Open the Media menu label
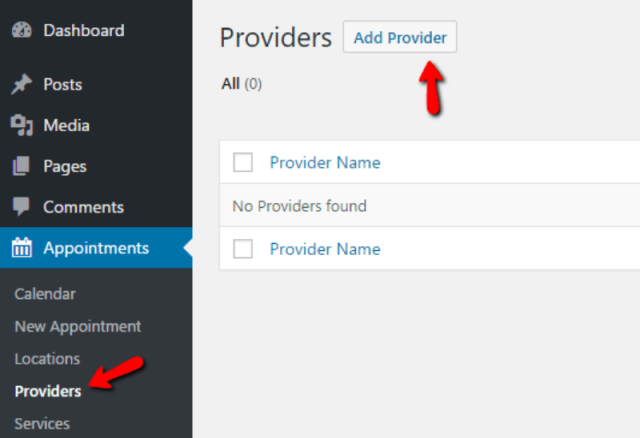 coord(66,126)
